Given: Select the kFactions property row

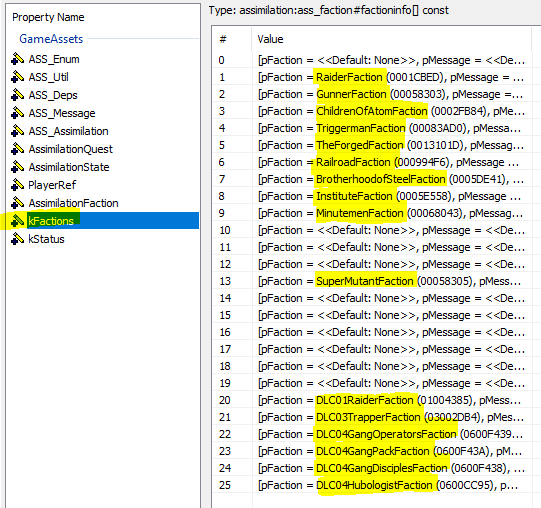Looking at the screenshot, I should (x=113, y=221).
